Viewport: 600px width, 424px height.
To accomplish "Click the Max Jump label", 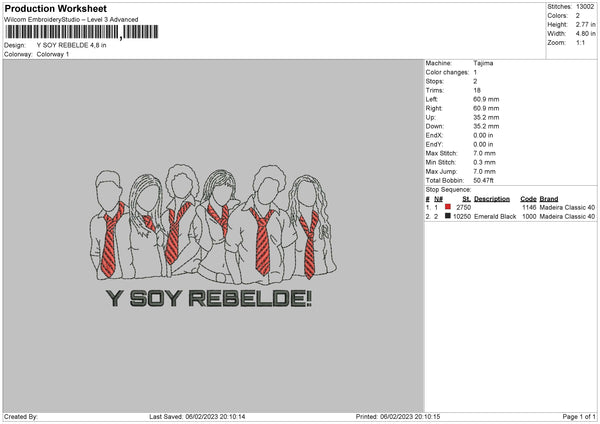I will coord(442,172).
